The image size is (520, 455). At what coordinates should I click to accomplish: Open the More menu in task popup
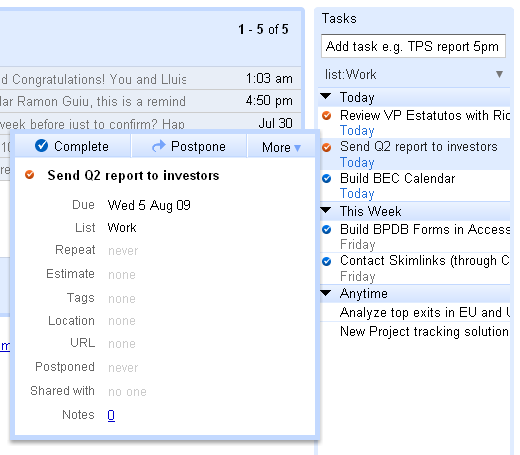tap(281, 147)
